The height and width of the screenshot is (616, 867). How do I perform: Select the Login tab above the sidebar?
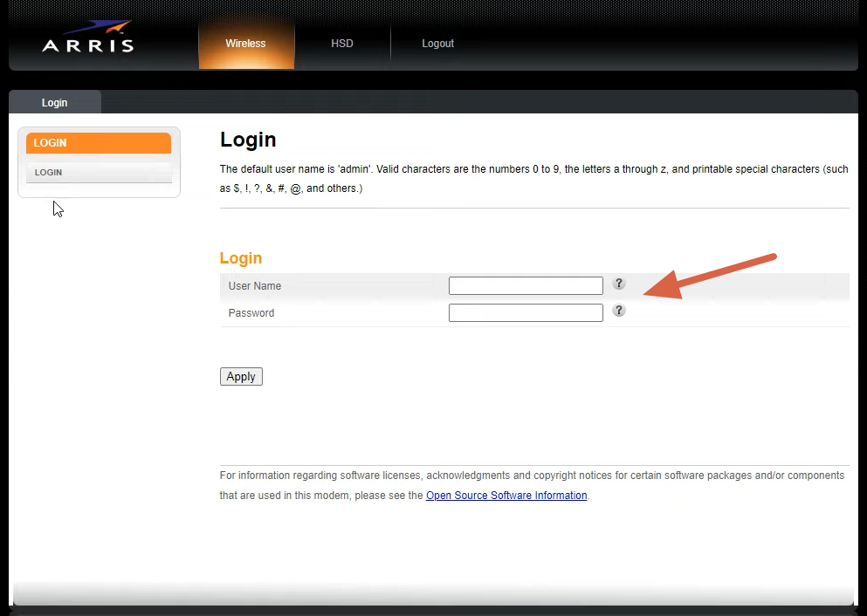54,101
